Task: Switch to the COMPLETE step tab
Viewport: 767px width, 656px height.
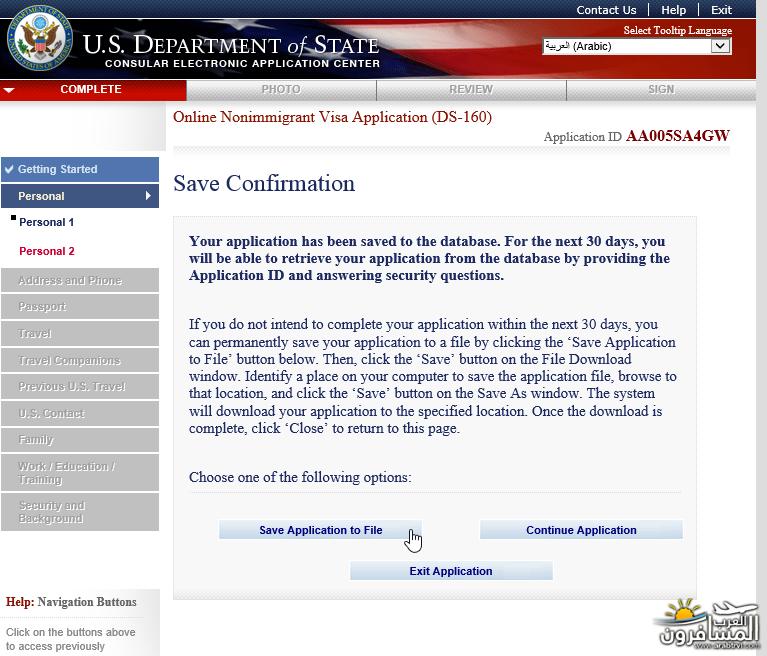Action: click(93, 90)
